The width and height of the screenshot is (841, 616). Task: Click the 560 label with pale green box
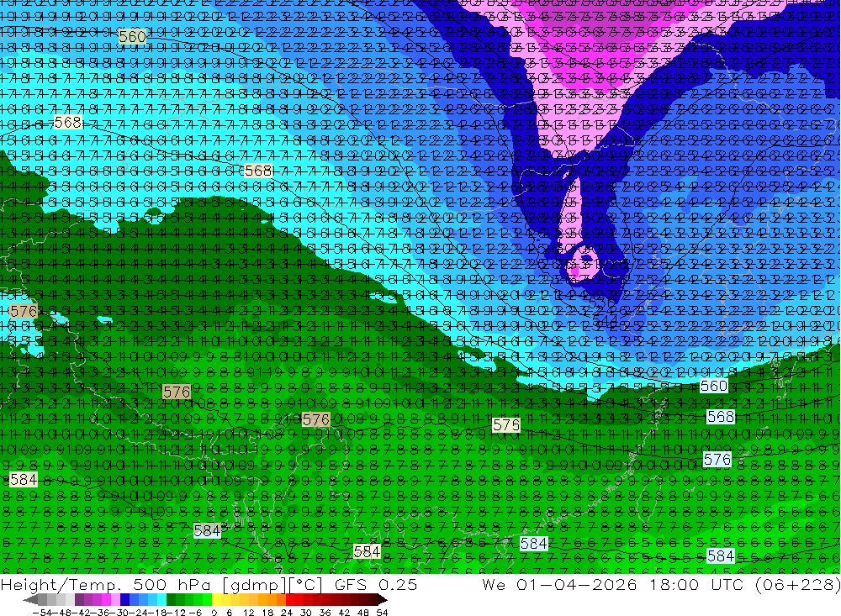coord(132,36)
